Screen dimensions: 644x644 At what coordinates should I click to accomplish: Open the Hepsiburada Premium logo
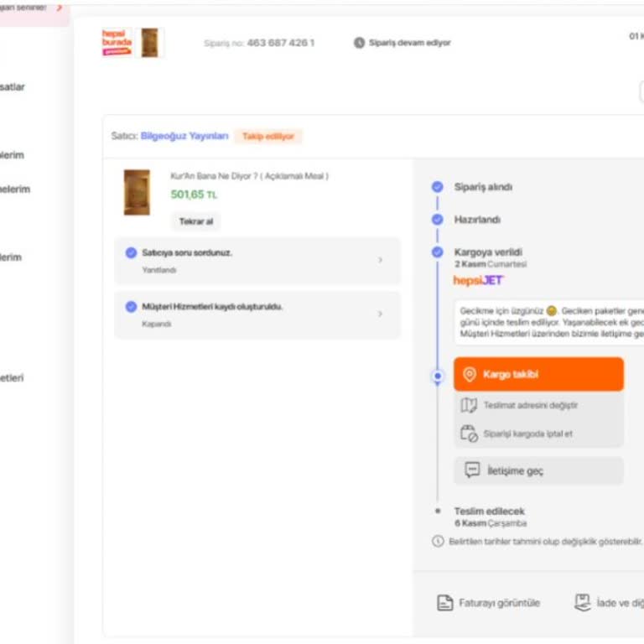(x=117, y=42)
